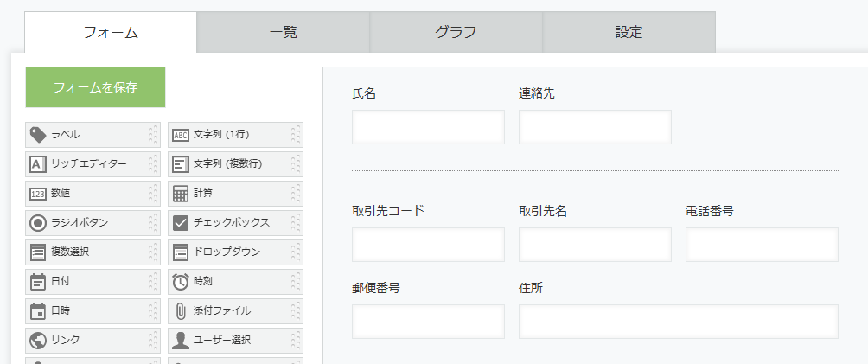This screenshot has height=364, width=868.
Task: Select the 時刻 clock icon
Action: coord(181,282)
